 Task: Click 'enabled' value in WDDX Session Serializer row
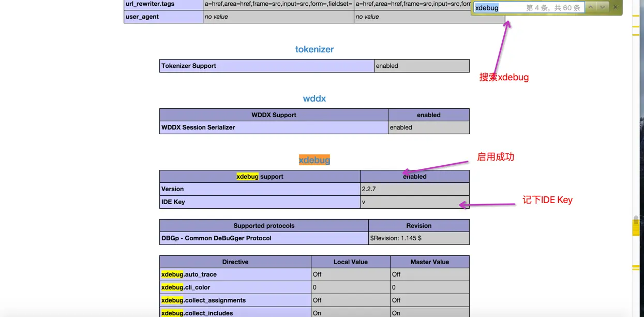[429, 127]
